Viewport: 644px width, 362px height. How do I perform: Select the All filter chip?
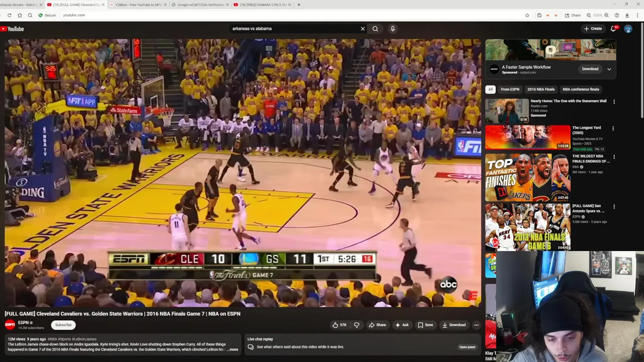[x=491, y=89]
